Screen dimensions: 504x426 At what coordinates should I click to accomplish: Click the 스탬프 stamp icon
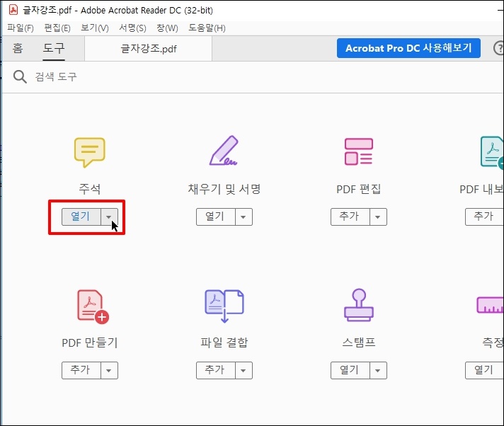point(359,305)
